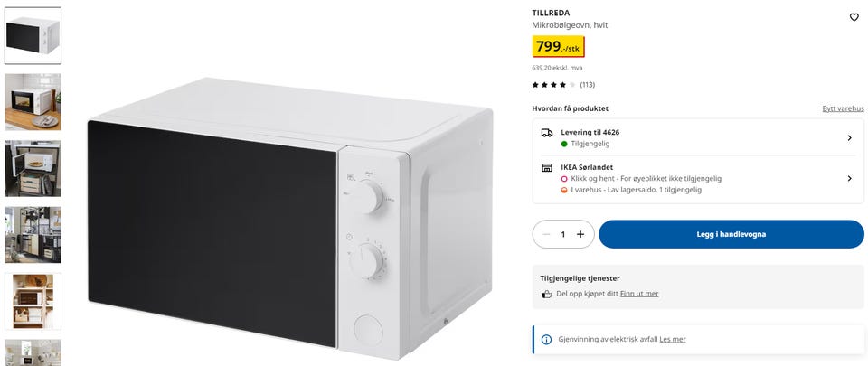Viewport: 868px width, 366px height.
Task: Click the info icon beside Gjenvinning text
Action: (x=546, y=340)
